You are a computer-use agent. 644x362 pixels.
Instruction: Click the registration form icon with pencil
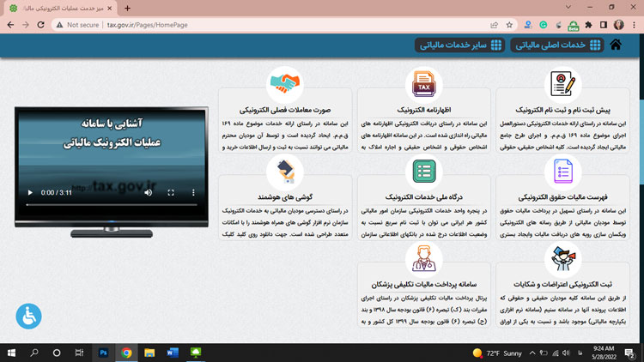(562, 84)
